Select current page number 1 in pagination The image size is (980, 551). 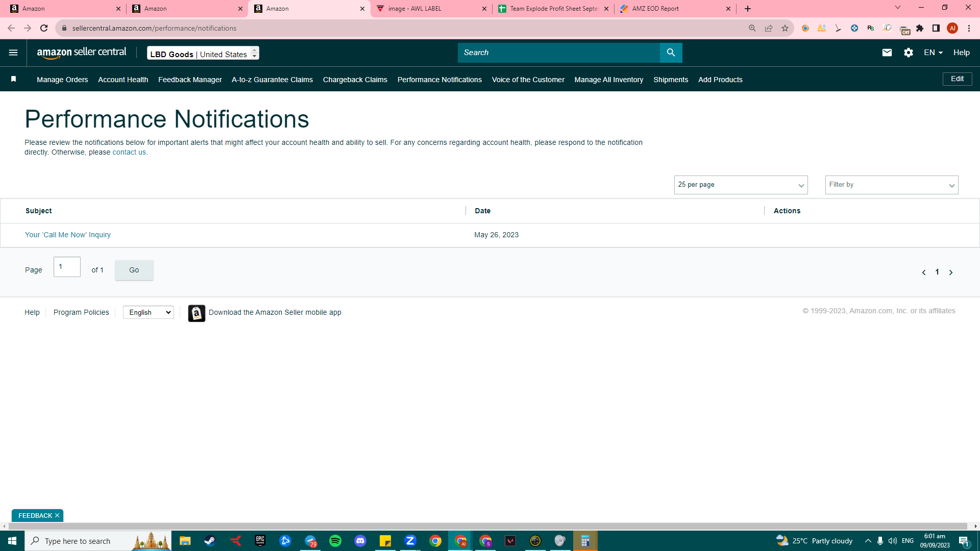(937, 272)
